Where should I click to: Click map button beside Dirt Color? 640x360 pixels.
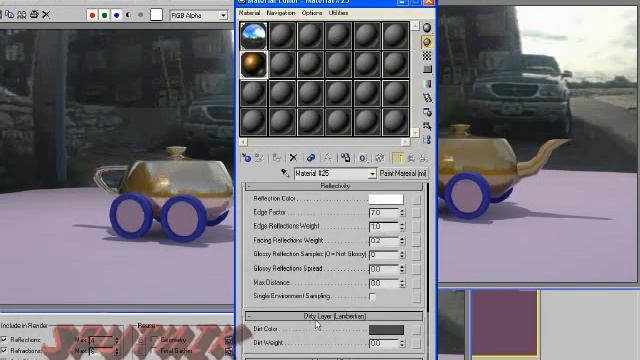coord(416,329)
